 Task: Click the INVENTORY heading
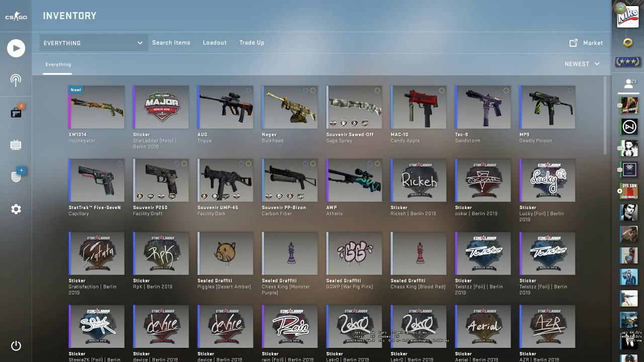pos(69,16)
